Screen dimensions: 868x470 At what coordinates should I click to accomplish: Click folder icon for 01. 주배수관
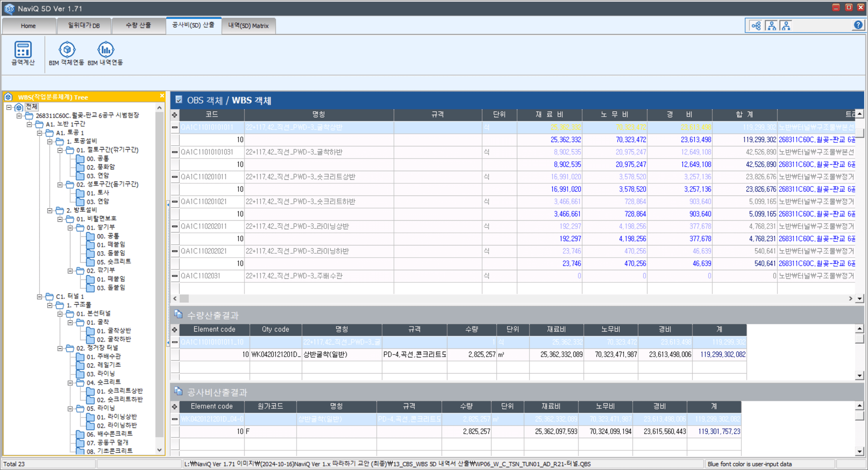tap(80, 357)
